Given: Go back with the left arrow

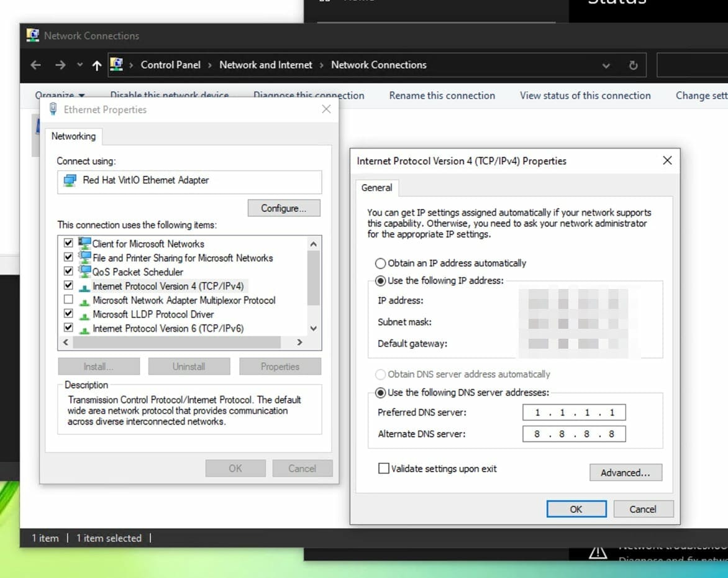Looking at the screenshot, I should (x=36, y=65).
